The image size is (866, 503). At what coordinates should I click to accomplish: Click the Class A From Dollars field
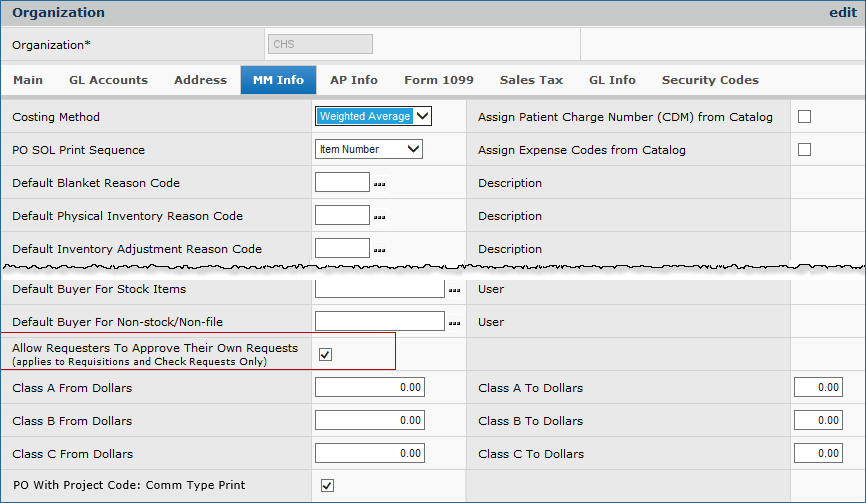(x=369, y=388)
